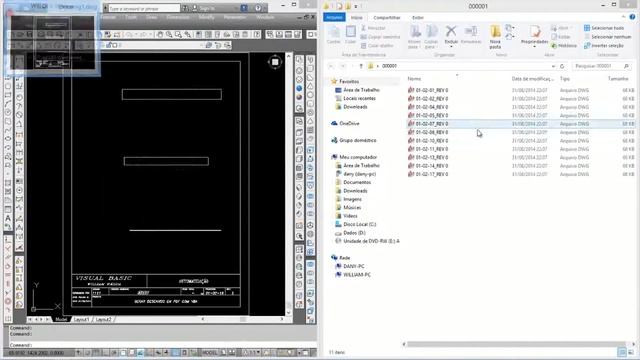Select the multiline Text tool labelled A
Image resolution: width=640 pixels, height=360 pixels.
(x=8, y=218)
